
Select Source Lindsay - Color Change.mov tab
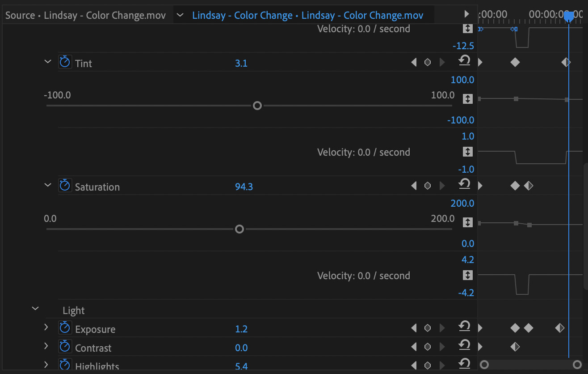tap(85, 16)
